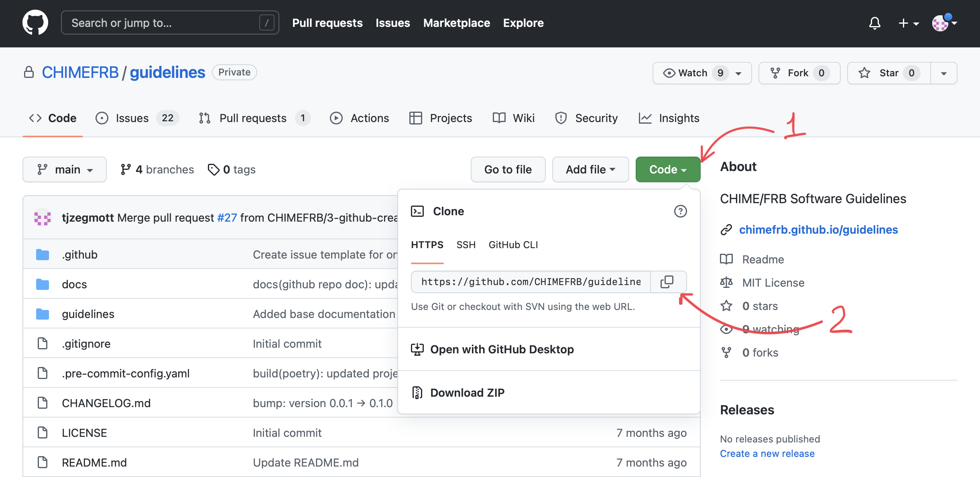This screenshot has width=980, height=477.
Task: Select the SSH clone tab
Action: [466, 245]
